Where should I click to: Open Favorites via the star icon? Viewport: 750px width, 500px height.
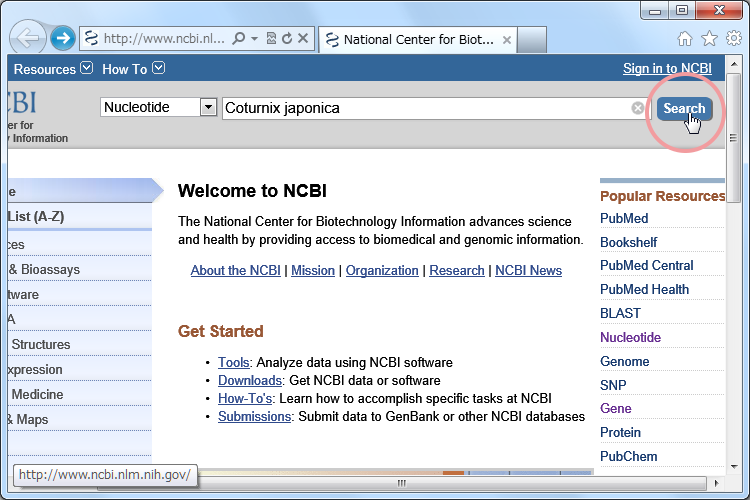(709, 38)
